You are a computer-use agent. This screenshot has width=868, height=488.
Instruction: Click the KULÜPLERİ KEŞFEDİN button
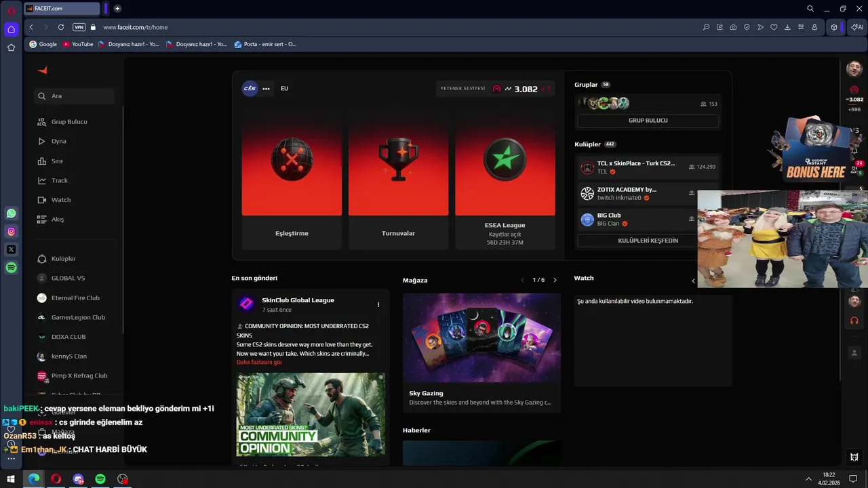tap(648, 241)
